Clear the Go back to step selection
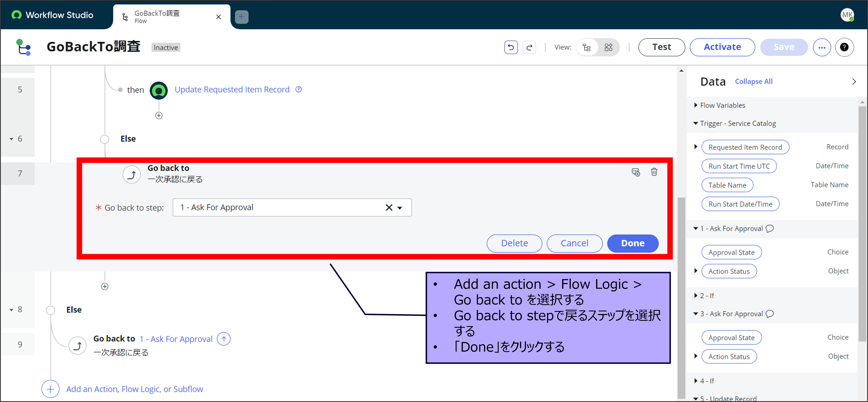Viewport: 868px width, 402px height. pos(388,208)
